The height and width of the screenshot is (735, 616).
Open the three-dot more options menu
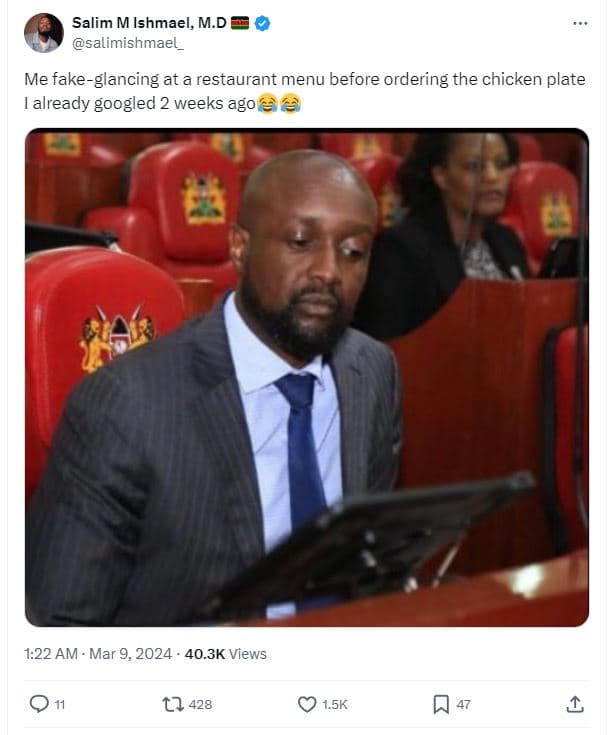[x=580, y=23]
